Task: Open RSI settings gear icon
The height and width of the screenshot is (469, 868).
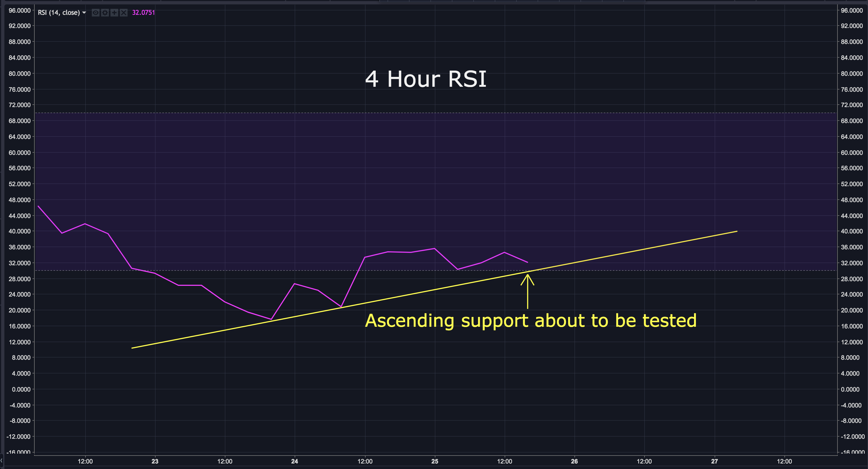Action: pyautogui.click(x=105, y=13)
